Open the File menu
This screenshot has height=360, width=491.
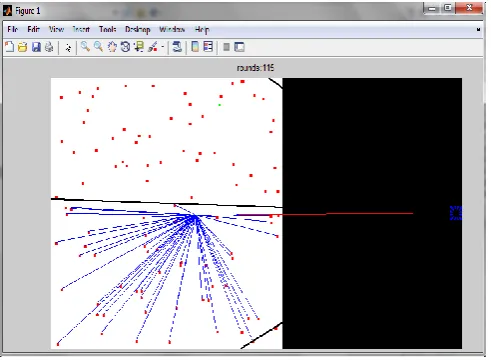point(12,29)
